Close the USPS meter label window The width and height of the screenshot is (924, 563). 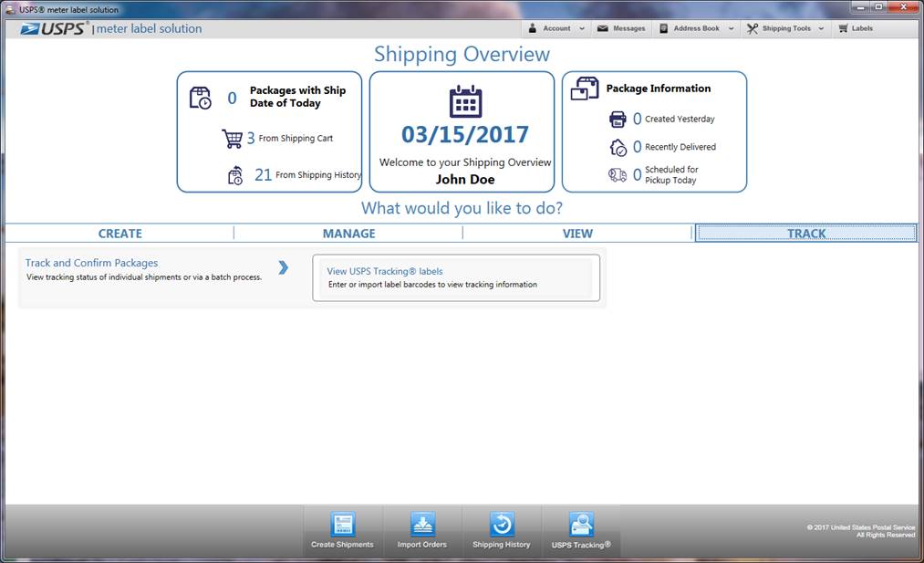coord(903,7)
